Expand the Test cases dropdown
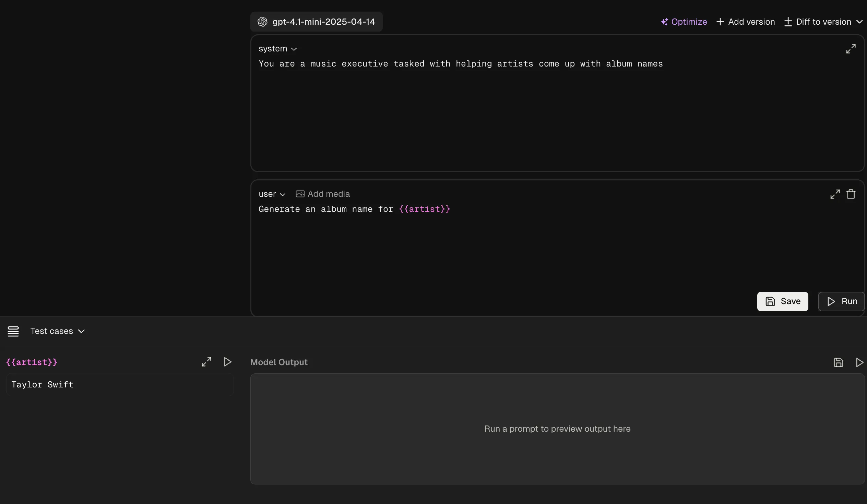The width and height of the screenshot is (867, 504). click(58, 331)
